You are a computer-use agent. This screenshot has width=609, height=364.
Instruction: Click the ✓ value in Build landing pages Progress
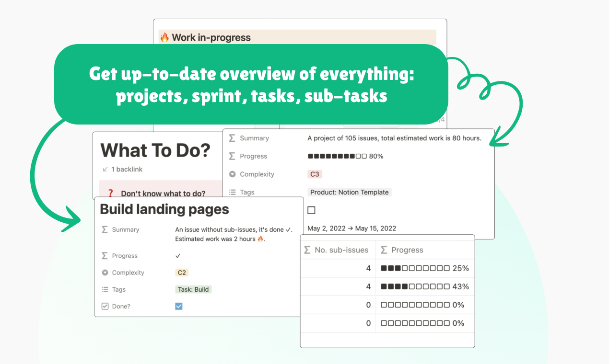[178, 256]
